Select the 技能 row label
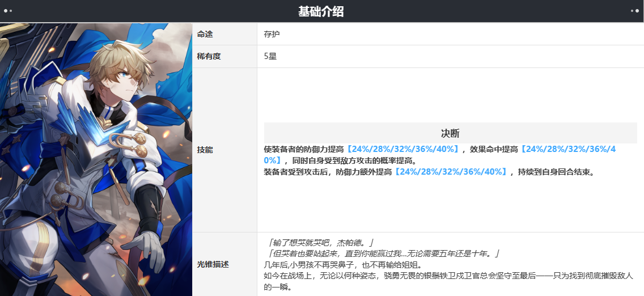Screen dimensions: 644x296 pos(205,150)
